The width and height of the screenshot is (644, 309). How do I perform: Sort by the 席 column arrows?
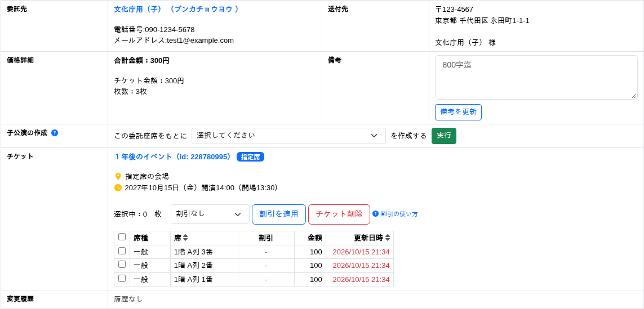click(185, 238)
